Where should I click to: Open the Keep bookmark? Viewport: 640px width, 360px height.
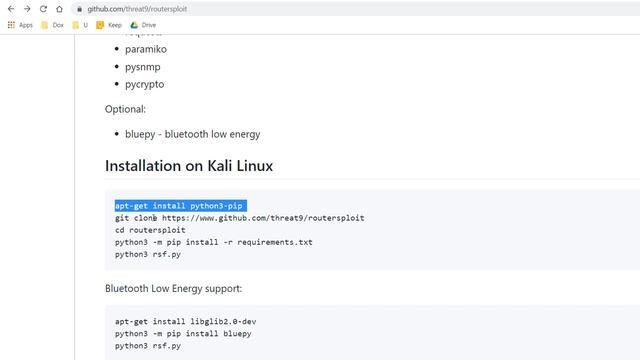coord(109,25)
